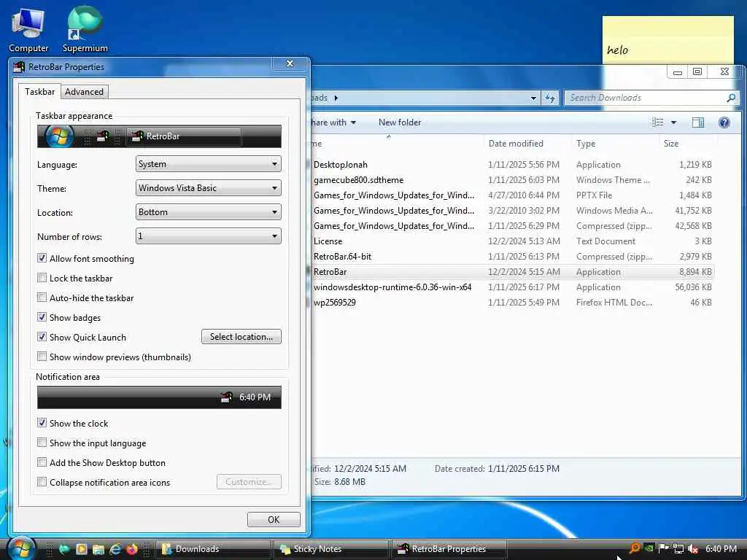Image resolution: width=747 pixels, height=560 pixels.
Task: Uncheck Show badges
Action: 42,317
